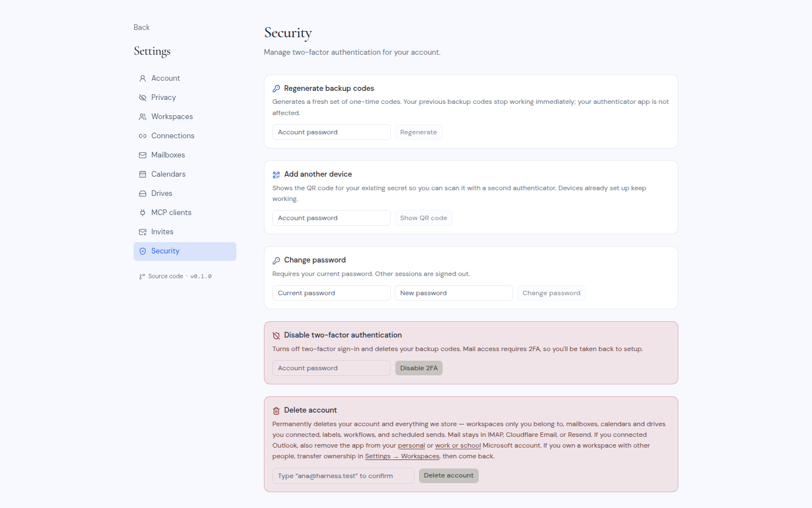
Task: Focus the email confirmation field for account deletion
Action: 343,476
